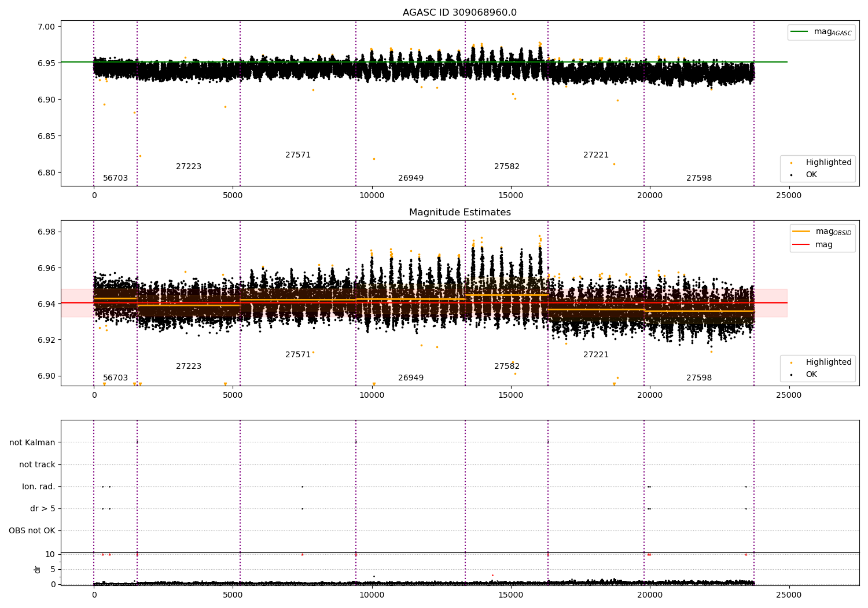Viewport: 868px width, 608px height.
Task: Click orange line sample next to mag OBSID
Action: click(801, 231)
